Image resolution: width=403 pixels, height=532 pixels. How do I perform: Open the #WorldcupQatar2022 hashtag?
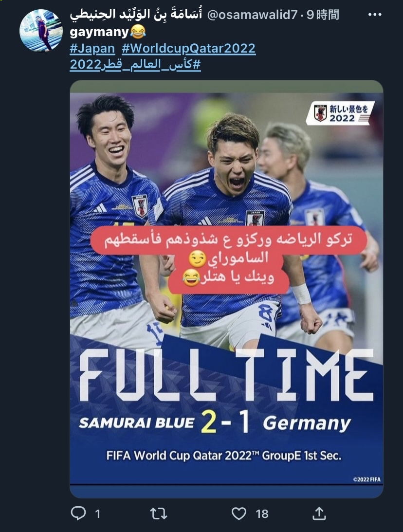pos(189,48)
